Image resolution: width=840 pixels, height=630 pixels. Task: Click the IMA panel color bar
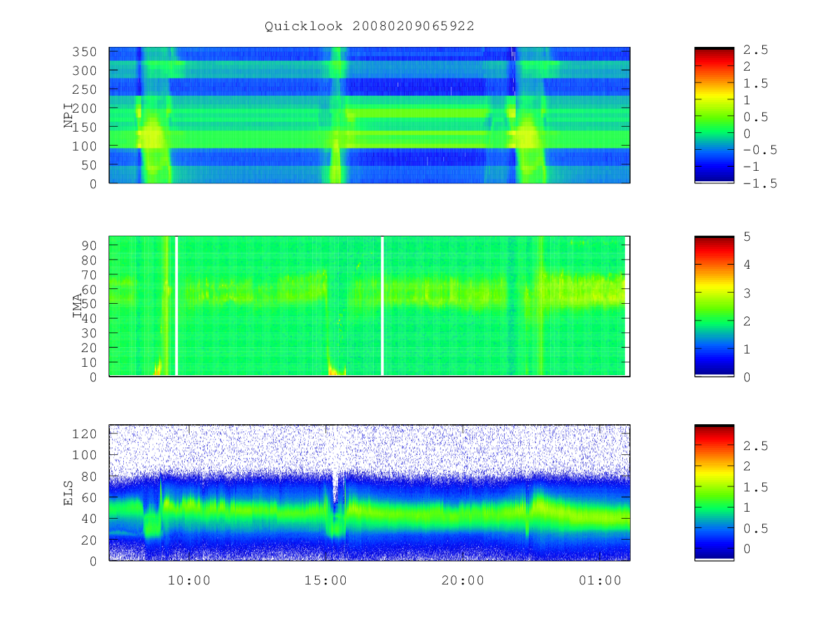tap(714, 306)
